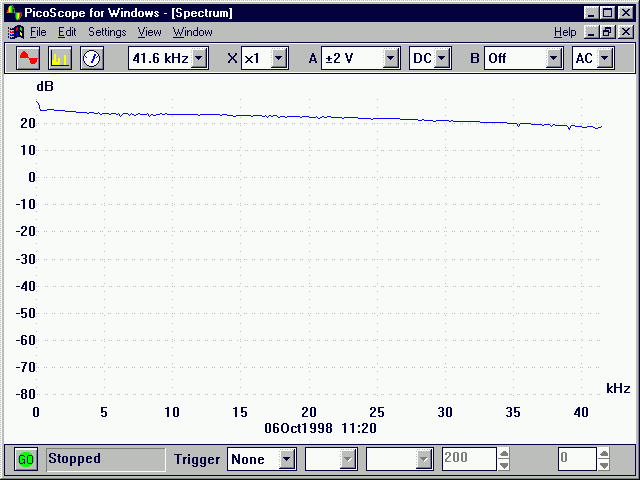Open the oscilloscope view icon
Viewport: 640px width, 480px height.
28,58
